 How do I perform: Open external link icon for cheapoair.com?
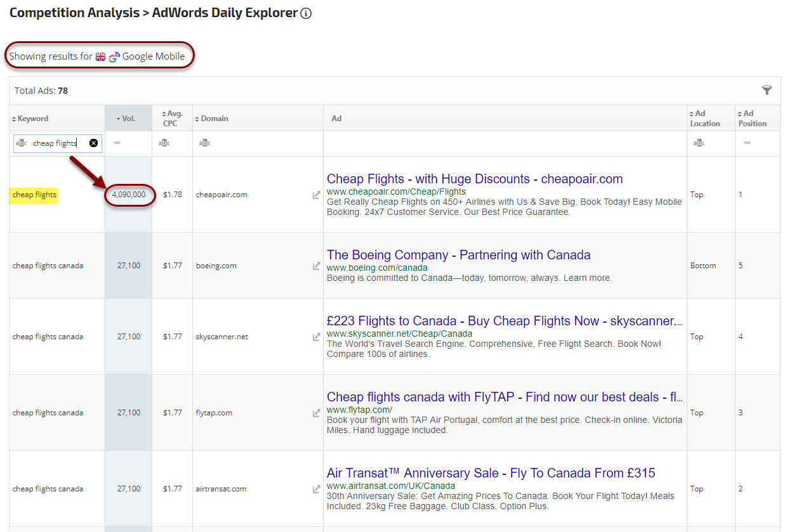316,195
